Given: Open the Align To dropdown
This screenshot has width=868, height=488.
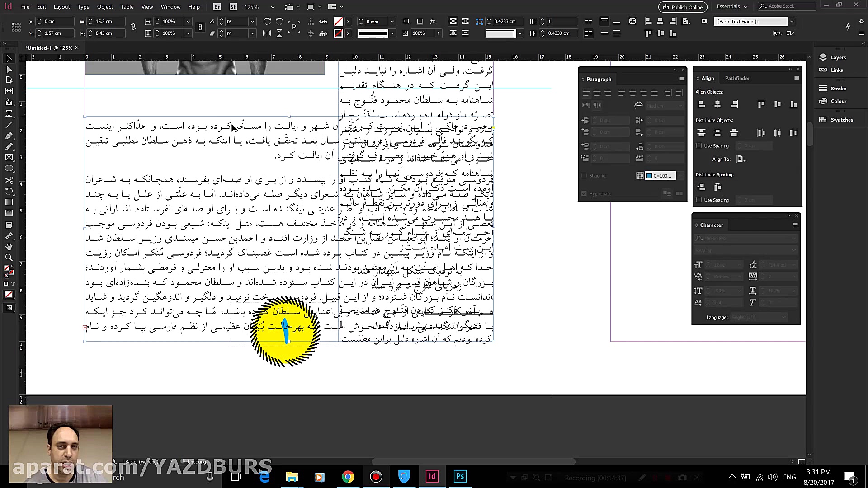Looking at the screenshot, I should click(x=741, y=159).
